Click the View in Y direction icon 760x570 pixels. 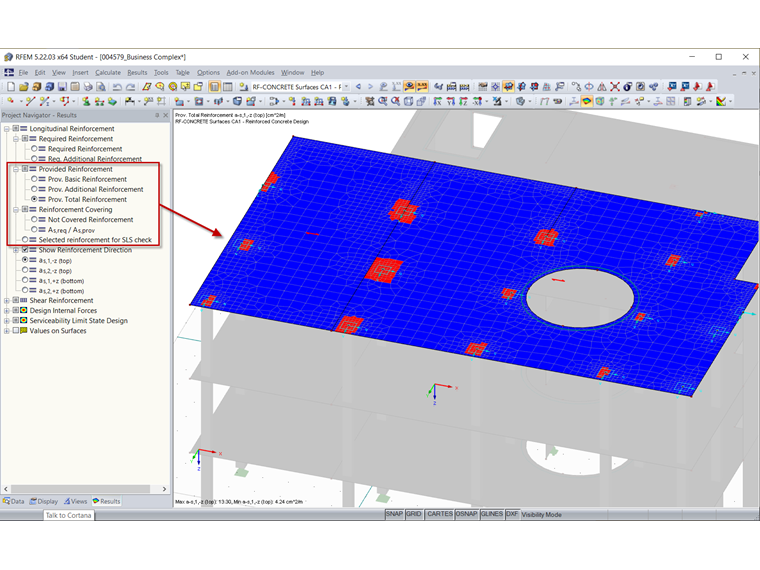(x=451, y=101)
